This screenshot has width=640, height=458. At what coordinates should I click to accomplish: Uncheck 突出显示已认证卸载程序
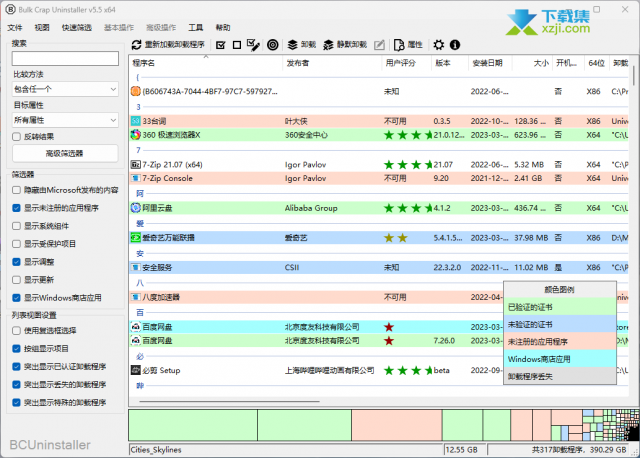(x=16, y=367)
